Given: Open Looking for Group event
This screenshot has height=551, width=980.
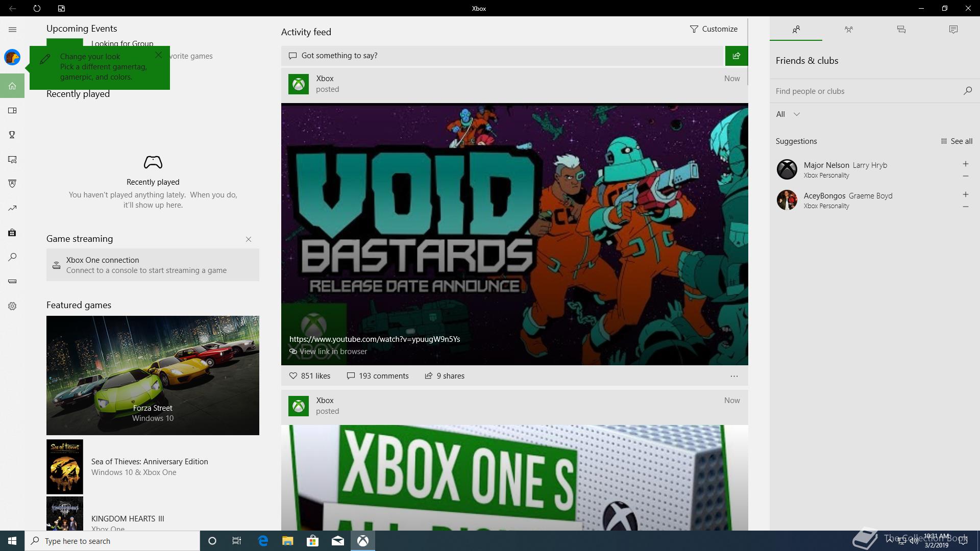Looking at the screenshot, I should (x=122, y=43).
